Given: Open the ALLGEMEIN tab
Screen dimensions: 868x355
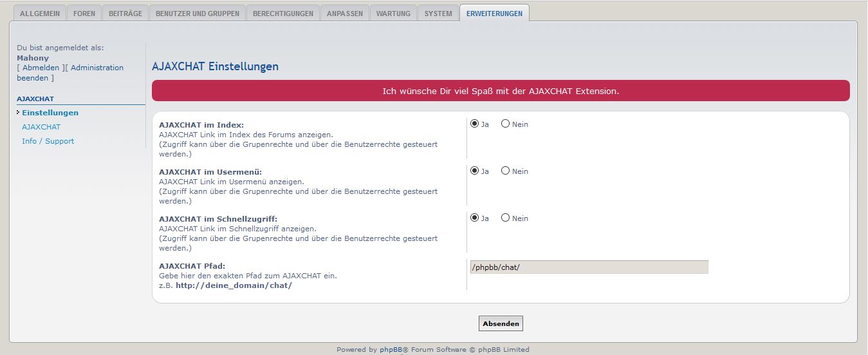Looking at the screenshot, I should [x=40, y=13].
